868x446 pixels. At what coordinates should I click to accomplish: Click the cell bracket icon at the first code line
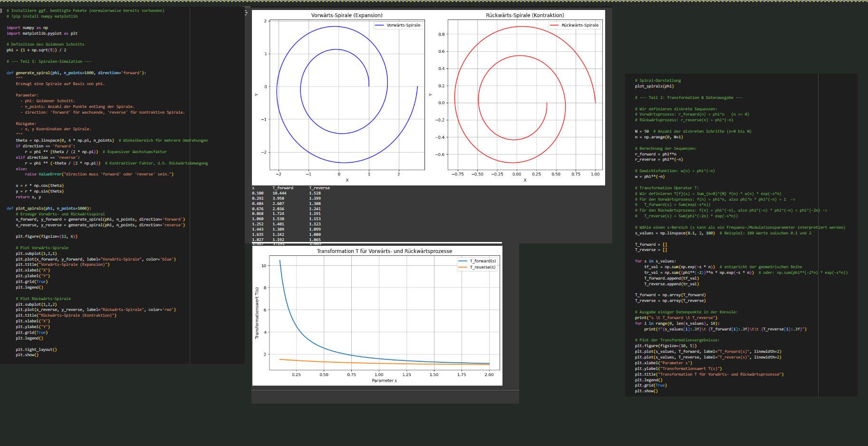[x=2, y=10]
